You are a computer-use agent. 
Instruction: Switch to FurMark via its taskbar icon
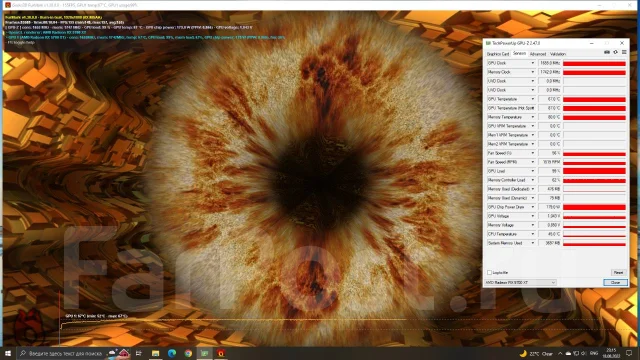coord(221,353)
